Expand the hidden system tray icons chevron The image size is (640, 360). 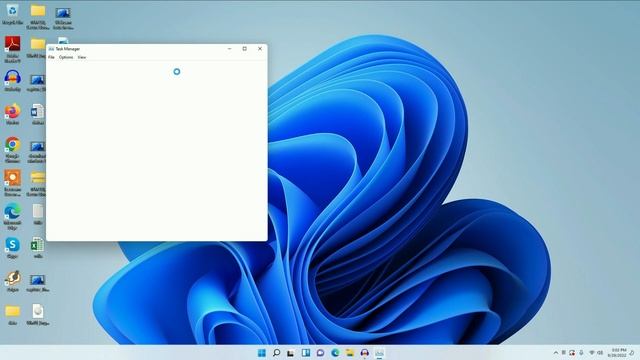click(556, 353)
